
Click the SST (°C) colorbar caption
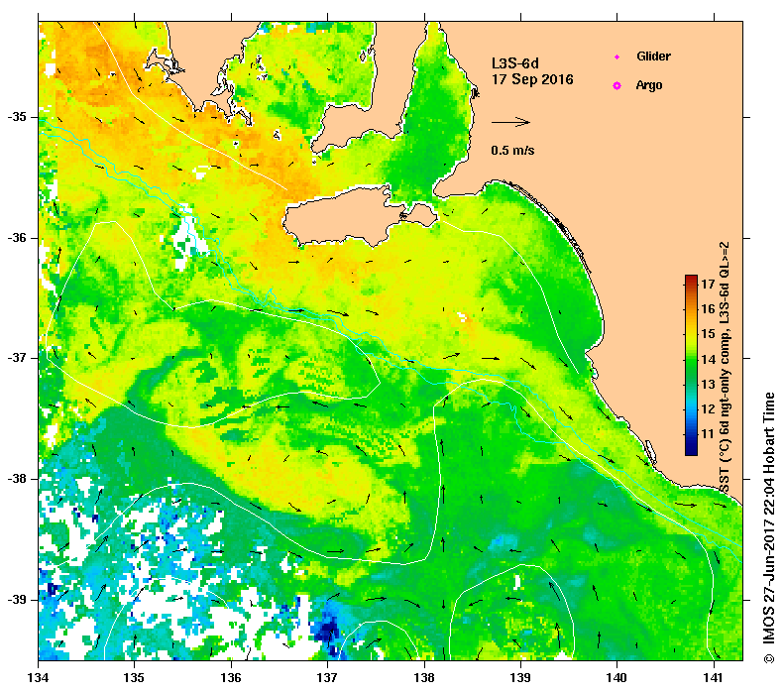click(724, 368)
